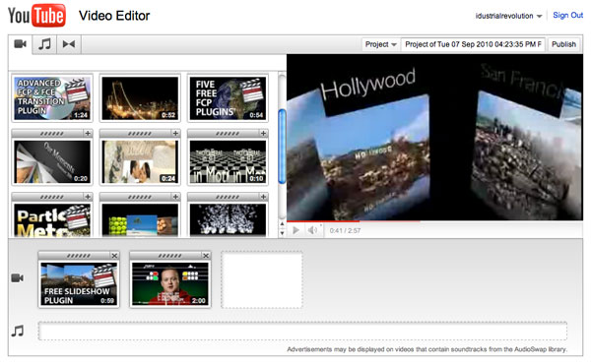Screen dimensions: 591x364
Task: Click the Hollywood preview video frame
Action: click(x=434, y=137)
